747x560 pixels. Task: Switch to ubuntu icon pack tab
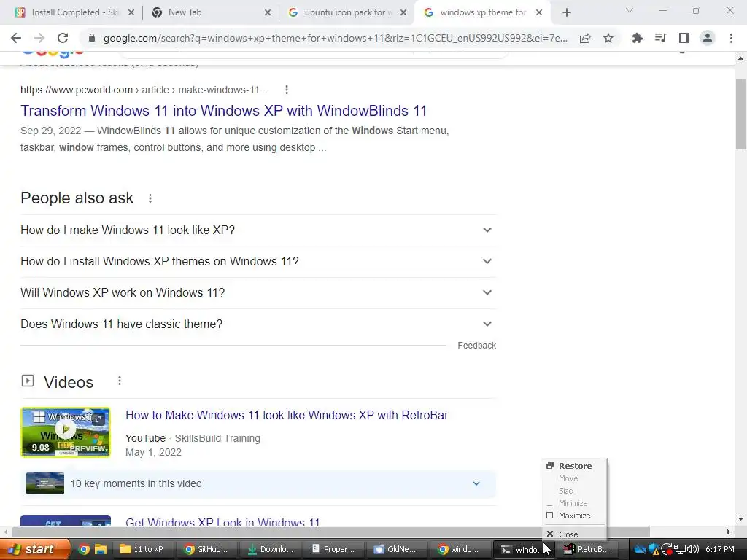point(347,13)
